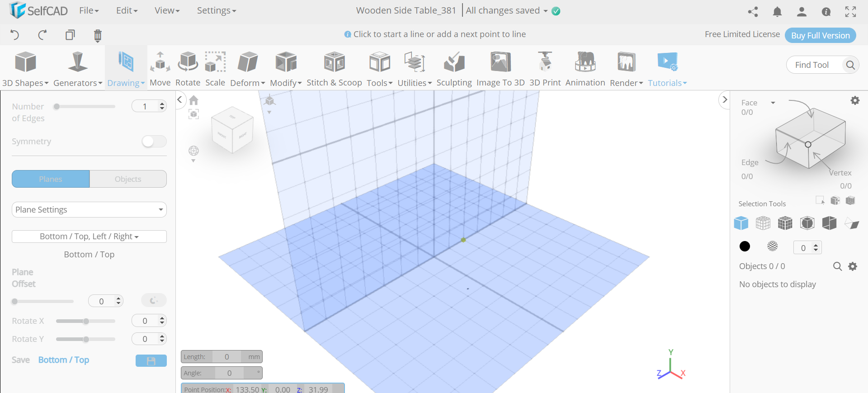The height and width of the screenshot is (393, 868).
Task: Click the Find Tool search field
Action: pyautogui.click(x=816, y=65)
